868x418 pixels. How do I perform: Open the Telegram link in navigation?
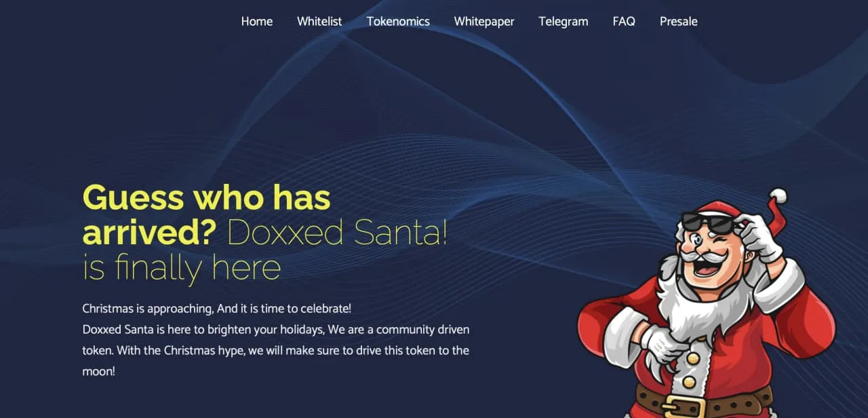point(564,21)
